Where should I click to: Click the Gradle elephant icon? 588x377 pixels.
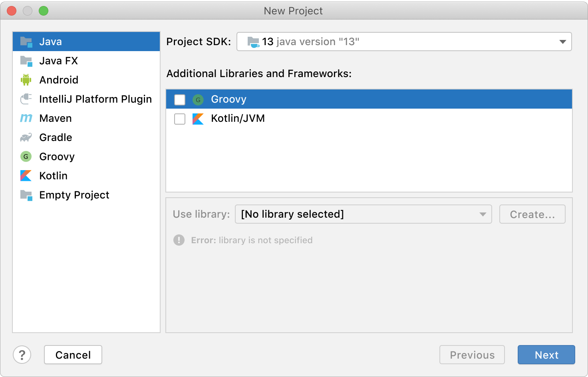tap(26, 137)
